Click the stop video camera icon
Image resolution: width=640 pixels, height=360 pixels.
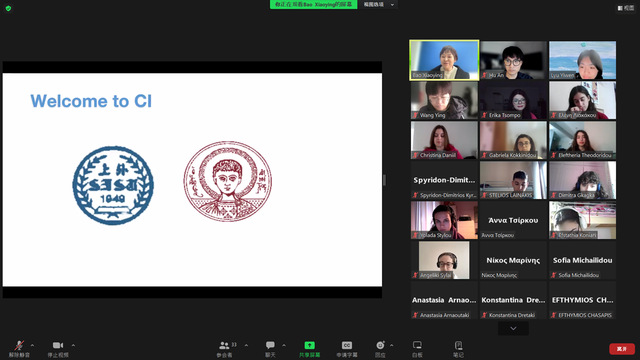[58, 345]
